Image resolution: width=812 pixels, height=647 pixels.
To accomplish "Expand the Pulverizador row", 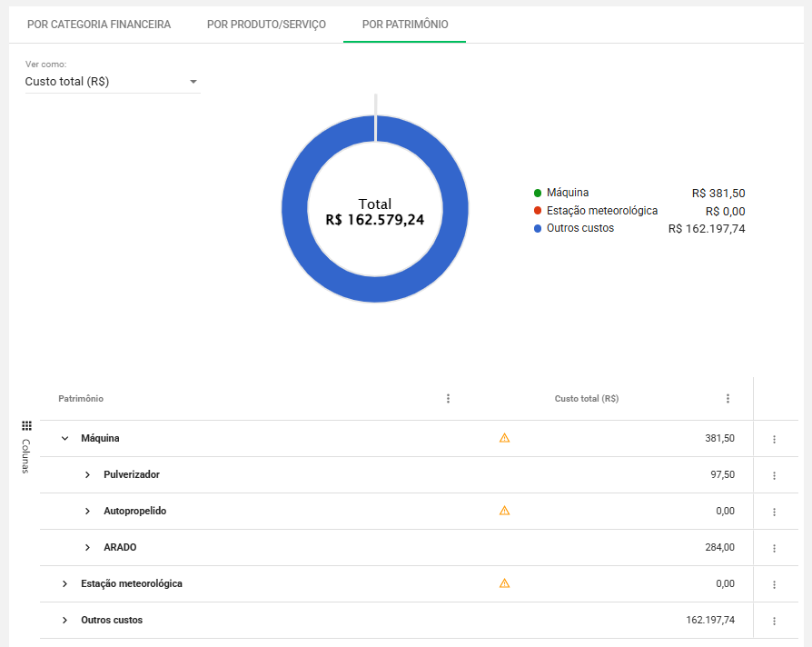I will coord(87,474).
